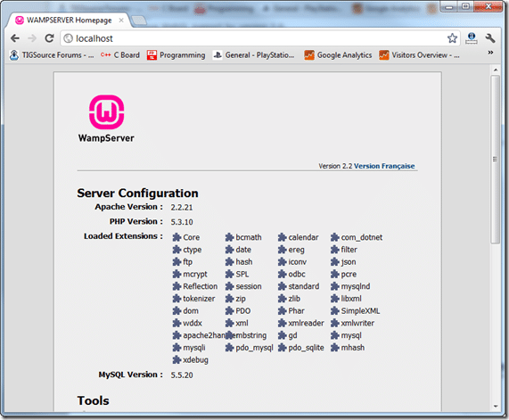Click the vertical scrollbar thumb
This screenshot has width=509, height=420.
[495, 159]
